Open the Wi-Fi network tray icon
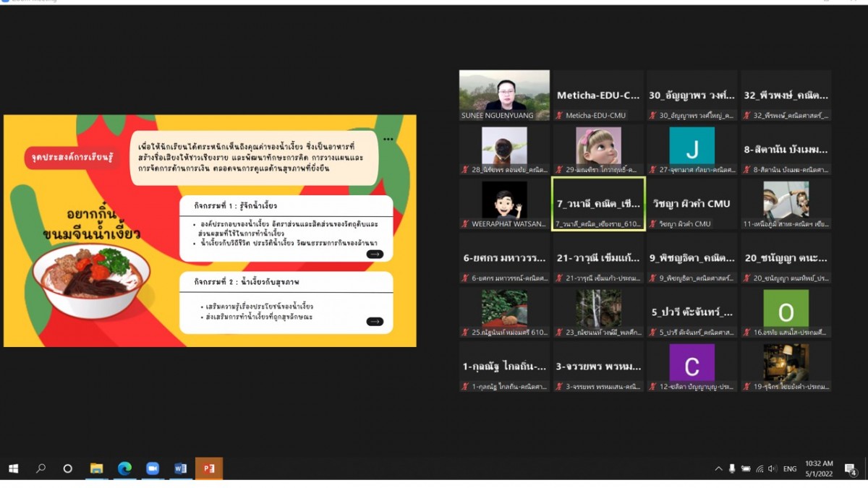 point(759,468)
